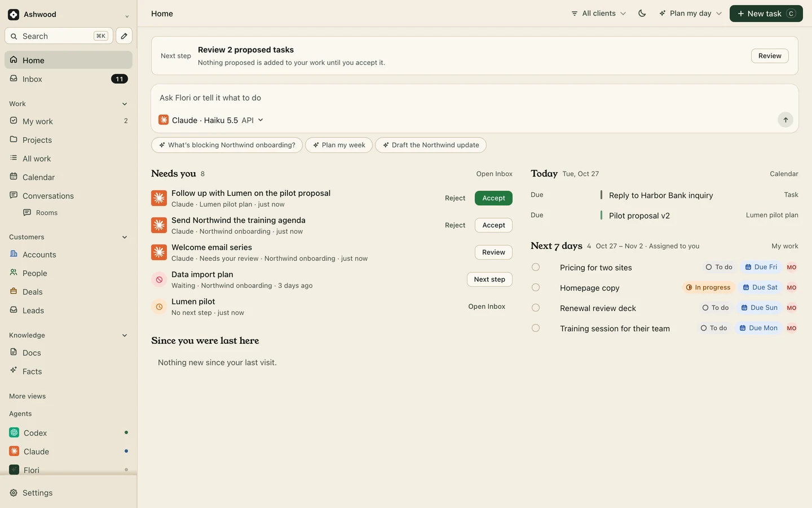Collapse the Customers sidebar section
The height and width of the screenshot is (508, 812).
pos(125,237)
